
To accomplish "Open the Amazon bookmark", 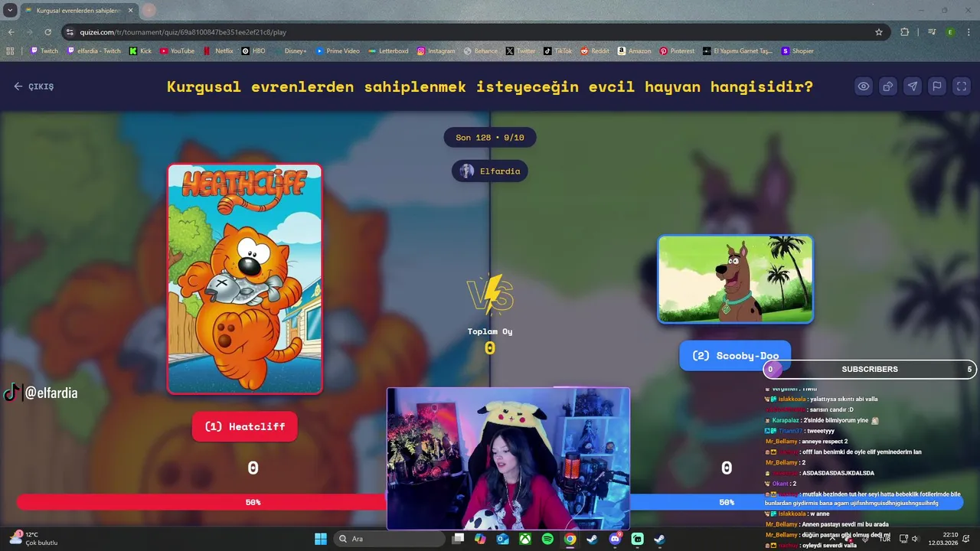I will 634,51.
